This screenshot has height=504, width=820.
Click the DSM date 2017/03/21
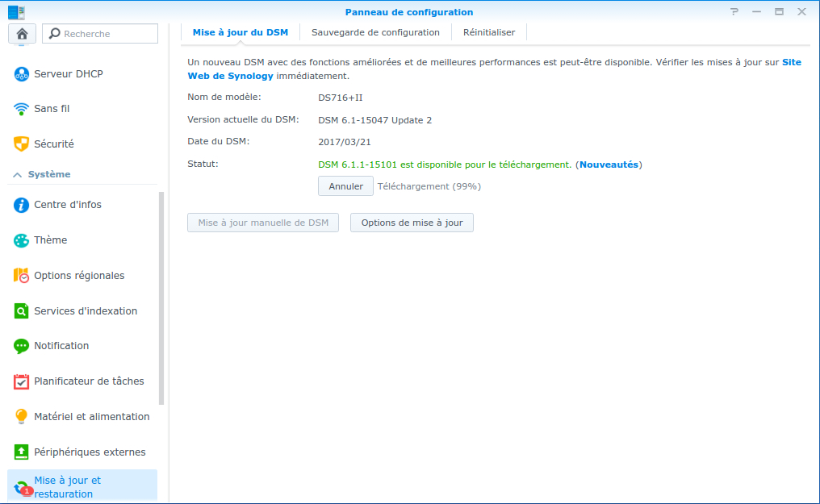pos(344,142)
